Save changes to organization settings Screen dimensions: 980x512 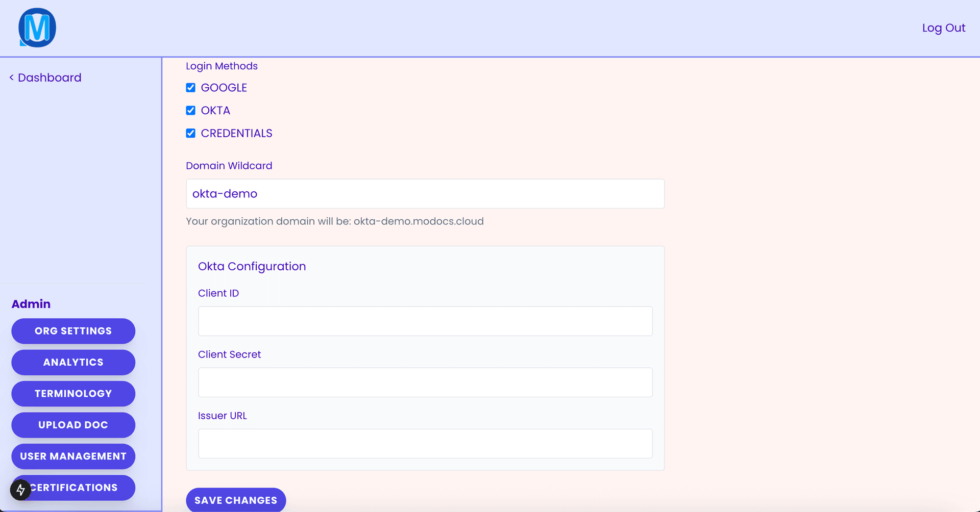(236, 500)
